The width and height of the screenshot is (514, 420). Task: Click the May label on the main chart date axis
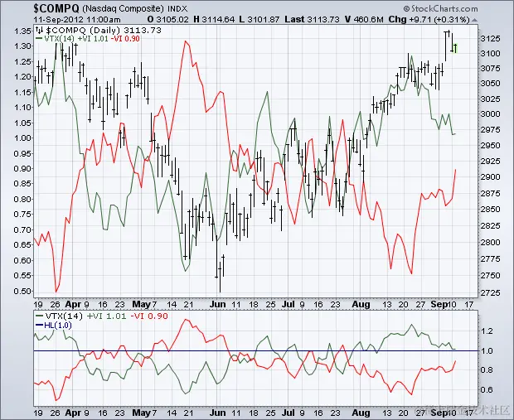pos(141,304)
